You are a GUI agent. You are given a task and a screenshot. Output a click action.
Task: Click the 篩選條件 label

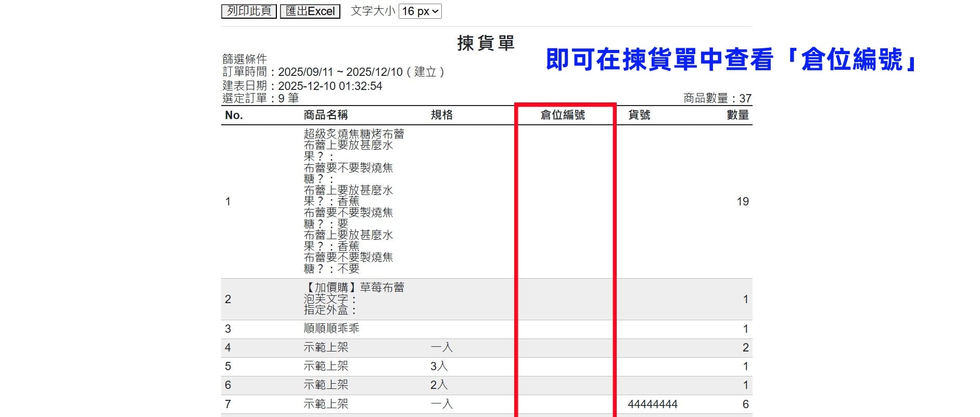tap(245, 59)
